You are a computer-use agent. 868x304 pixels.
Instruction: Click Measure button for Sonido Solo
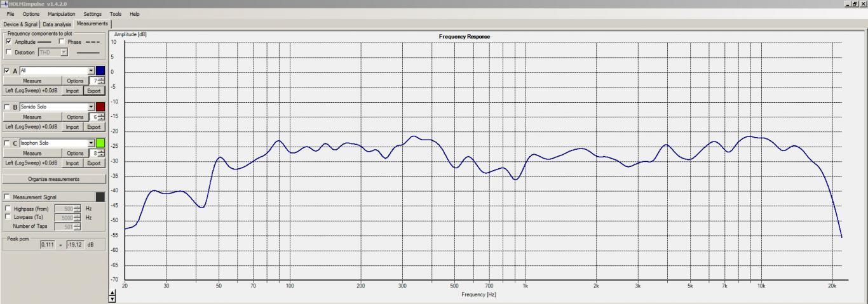pyautogui.click(x=32, y=117)
